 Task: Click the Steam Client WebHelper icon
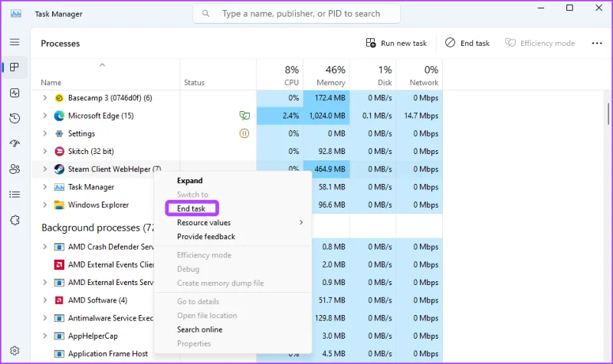[59, 169]
